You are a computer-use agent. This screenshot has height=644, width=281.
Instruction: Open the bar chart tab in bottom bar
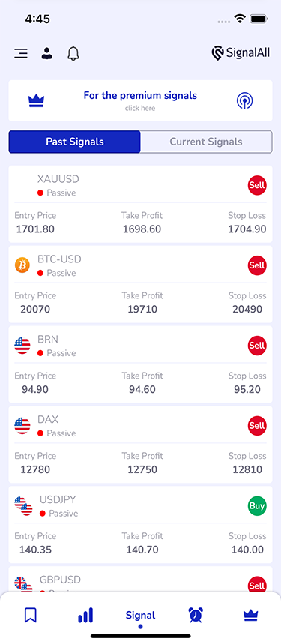pos(85,616)
